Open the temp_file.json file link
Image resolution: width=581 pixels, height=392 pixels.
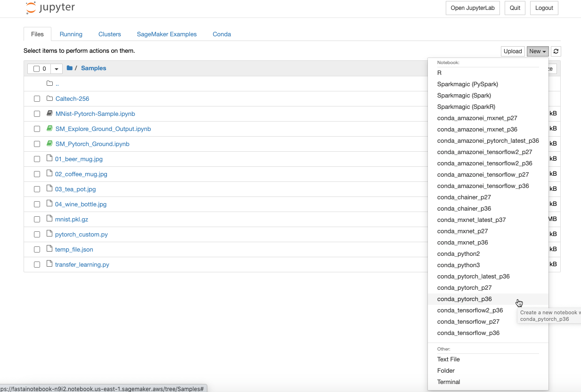74,250
